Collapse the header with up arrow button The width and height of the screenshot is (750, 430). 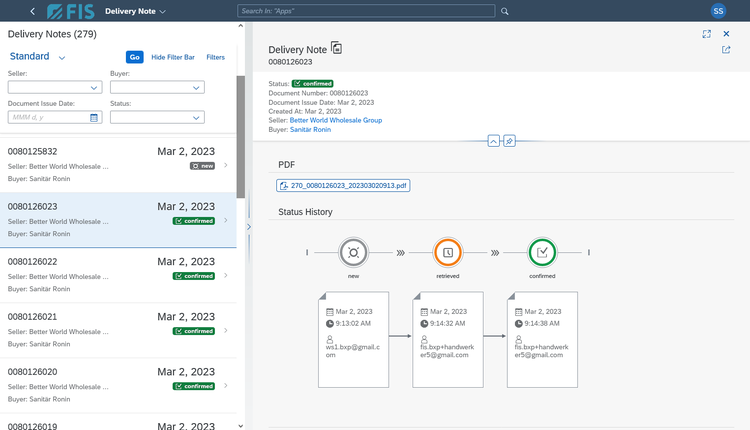coord(494,141)
